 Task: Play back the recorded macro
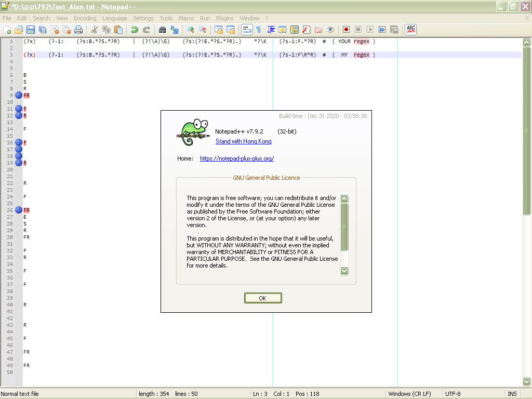coord(370,30)
